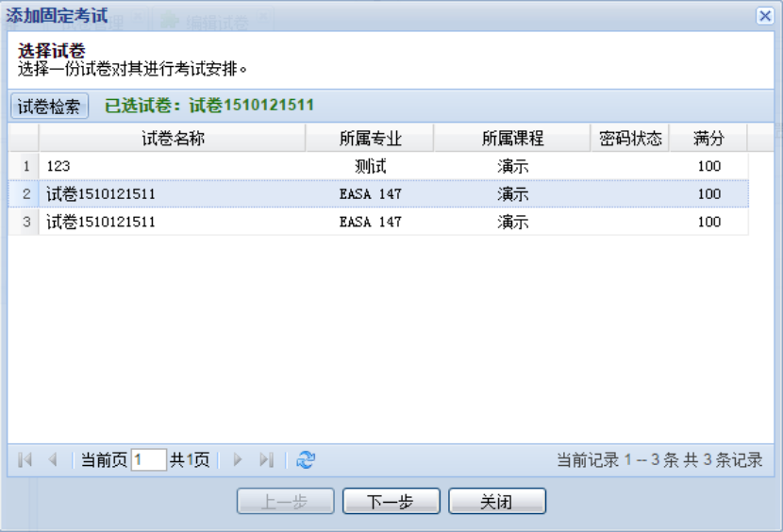This screenshot has width=783, height=532.
Task: Click the previous page arrow icon
Action: pos(53,460)
